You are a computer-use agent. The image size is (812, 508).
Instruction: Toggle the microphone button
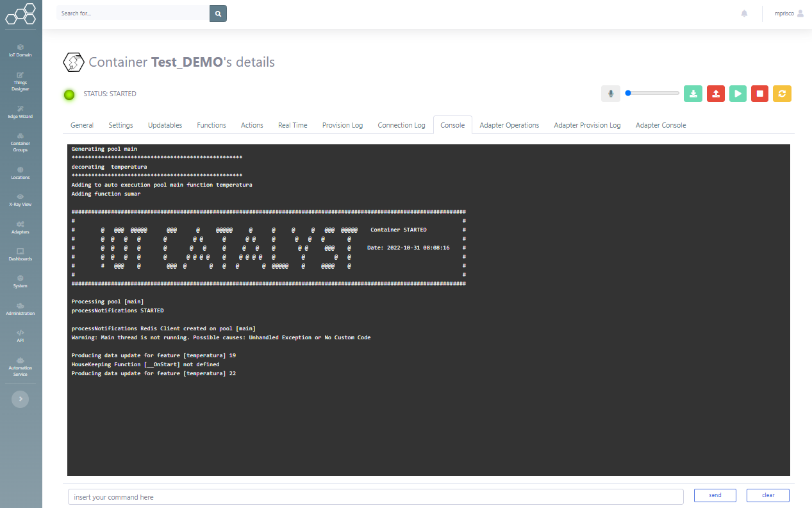[x=610, y=94]
